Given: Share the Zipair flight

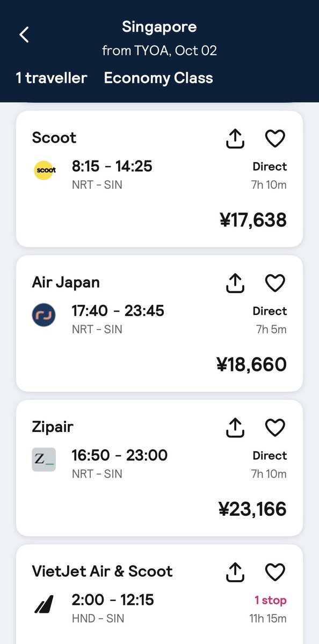Looking at the screenshot, I should (x=235, y=428).
